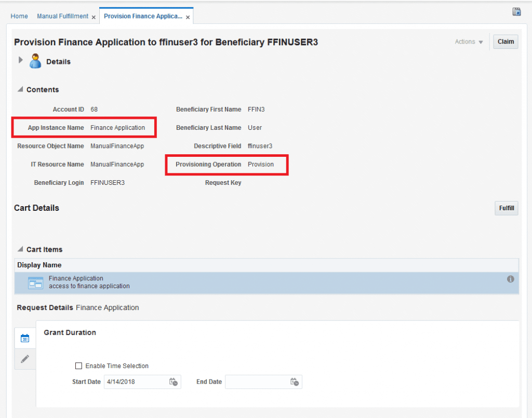Click the Fulfill button
Image resolution: width=532 pixels, height=418 pixels.
click(506, 208)
